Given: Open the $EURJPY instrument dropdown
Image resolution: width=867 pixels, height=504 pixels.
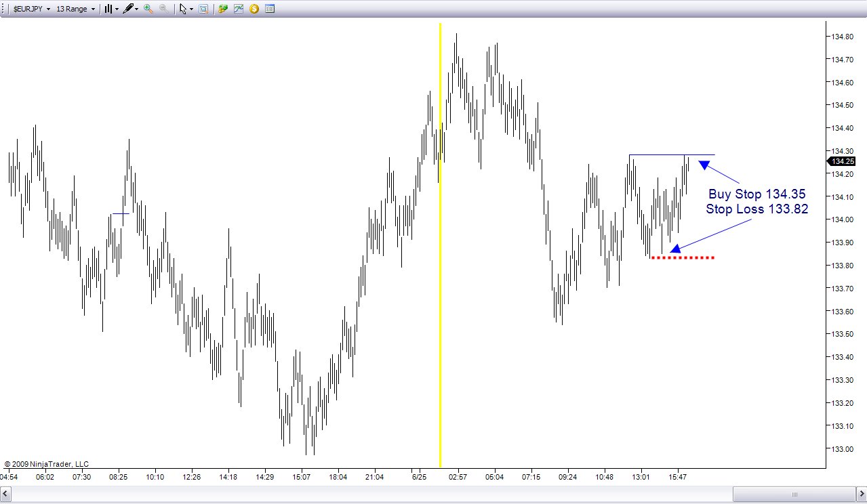Looking at the screenshot, I should [x=31, y=9].
